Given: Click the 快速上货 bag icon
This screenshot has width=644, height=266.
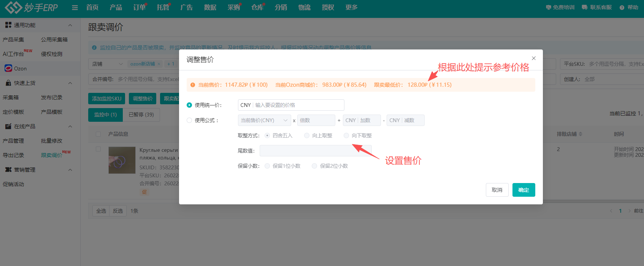Looking at the screenshot, I should tap(8, 83).
